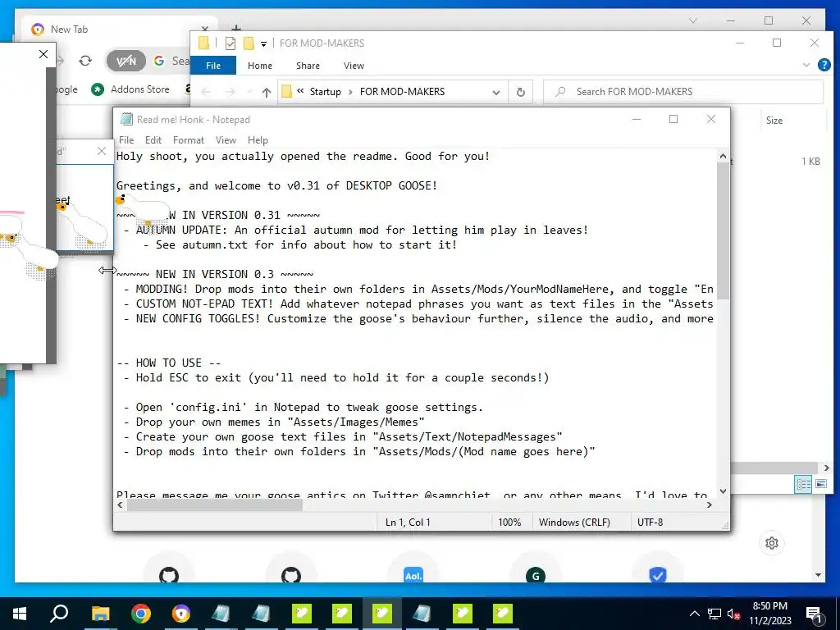Viewport: 840px width, 630px height.
Task: Click the Back arrow in File Explorer
Action: (x=206, y=92)
